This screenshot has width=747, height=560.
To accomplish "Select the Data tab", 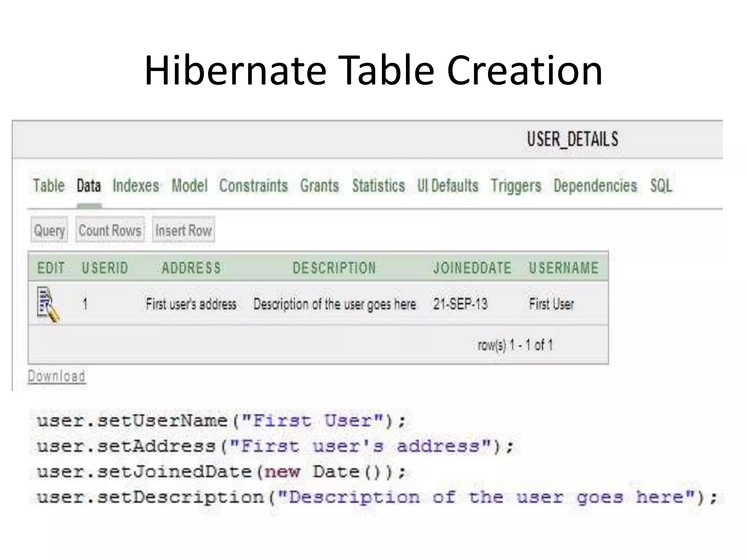I will (x=89, y=186).
